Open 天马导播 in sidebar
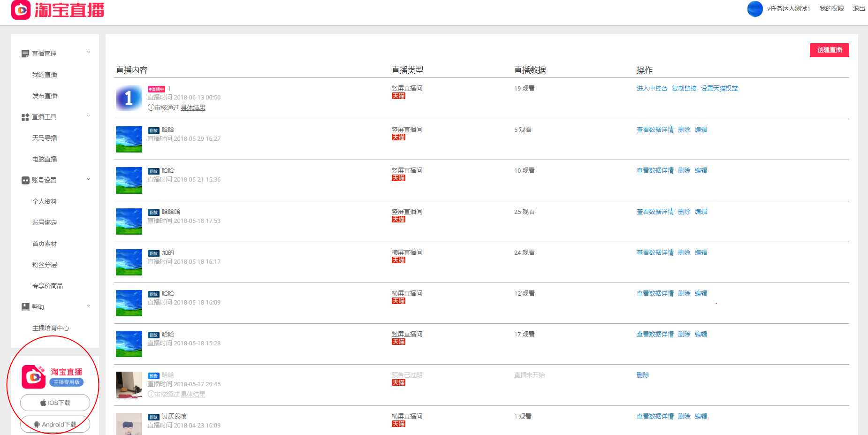The image size is (868, 435). [45, 138]
